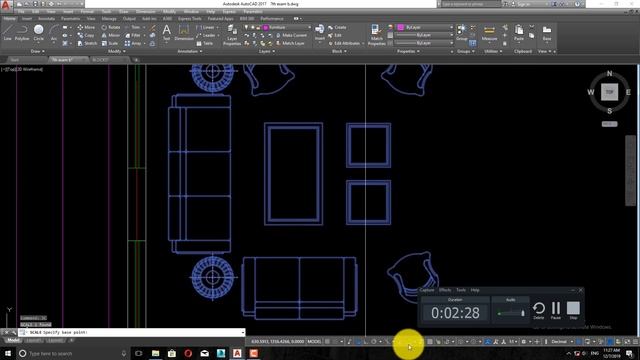The width and height of the screenshot is (640, 360).
Task: Open the linetype ByLayer dropdown
Action: [x=425, y=43]
